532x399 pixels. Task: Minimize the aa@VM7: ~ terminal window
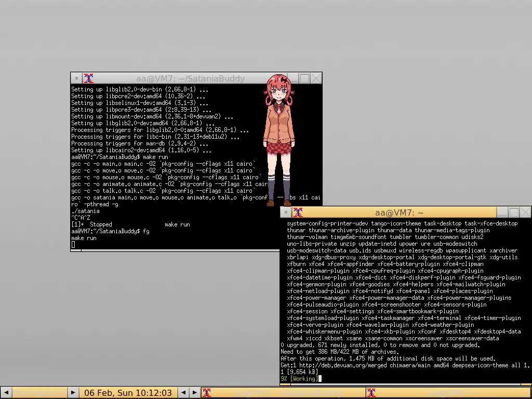[x=502, y=212]
